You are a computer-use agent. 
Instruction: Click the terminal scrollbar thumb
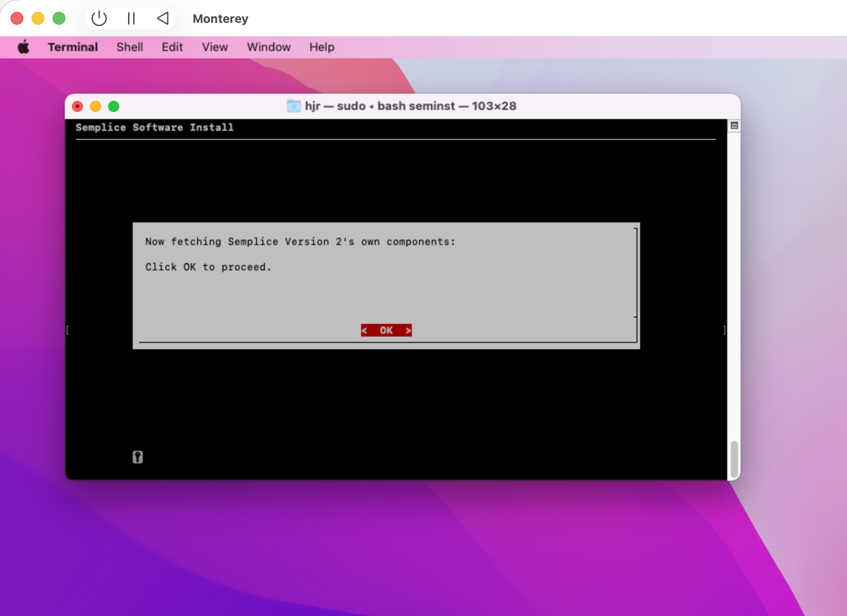coord(734,460)
